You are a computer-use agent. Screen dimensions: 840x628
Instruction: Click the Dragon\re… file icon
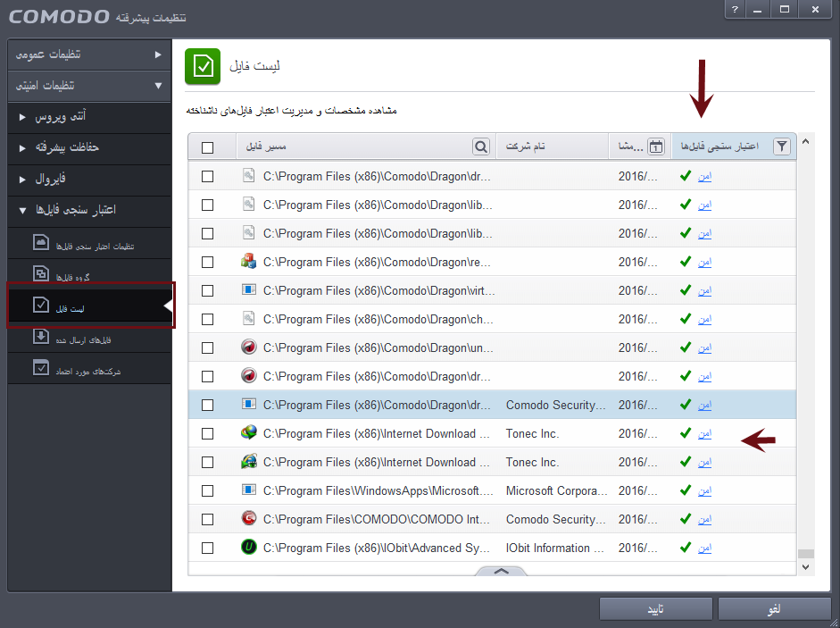coord(248,262)
